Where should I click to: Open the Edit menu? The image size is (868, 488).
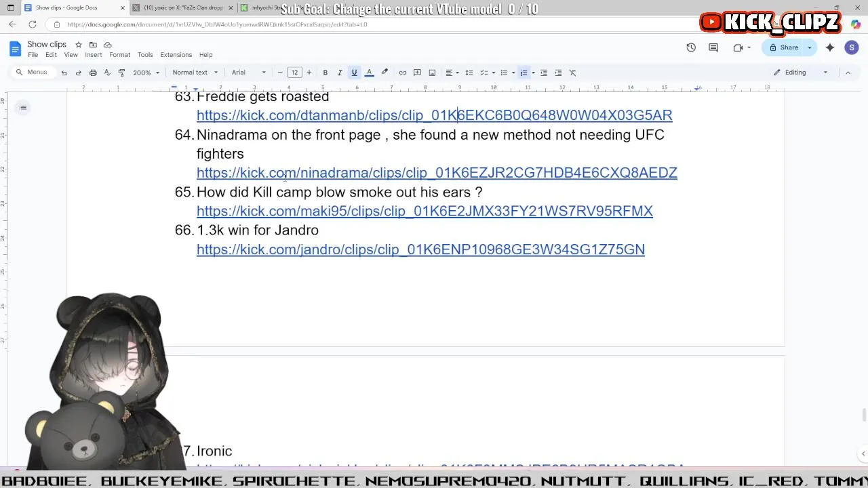[x=51, y=55]
